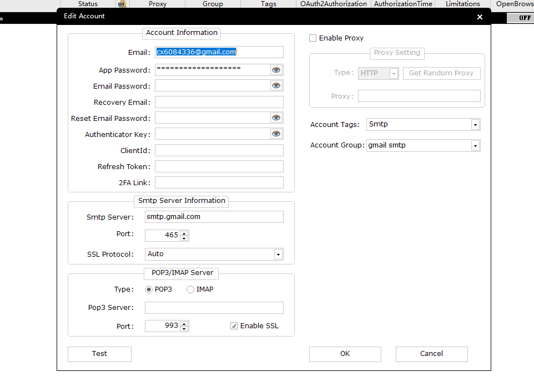Reveal Authenticator Key with eye icon
Screen dimensions: 534x392
[x=276, y=134]
